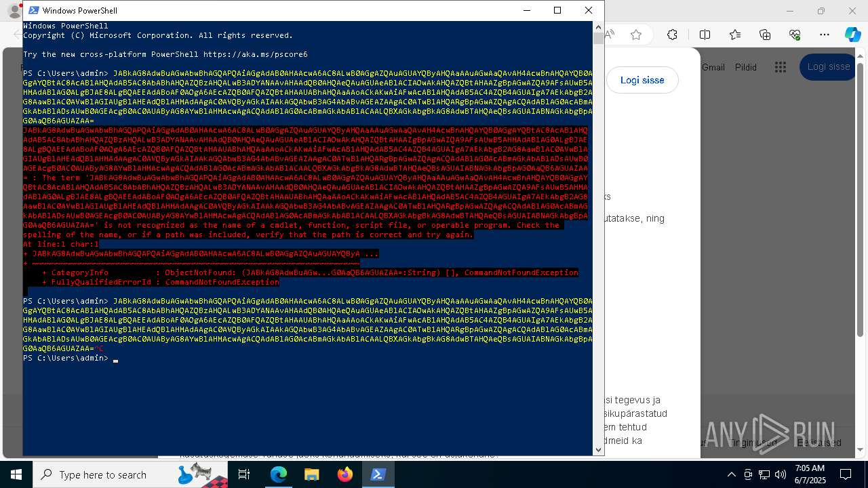Click the aka.ms/pscore6 URL text
This screenshot has width=868, height=488.
(x=256, y=54)
